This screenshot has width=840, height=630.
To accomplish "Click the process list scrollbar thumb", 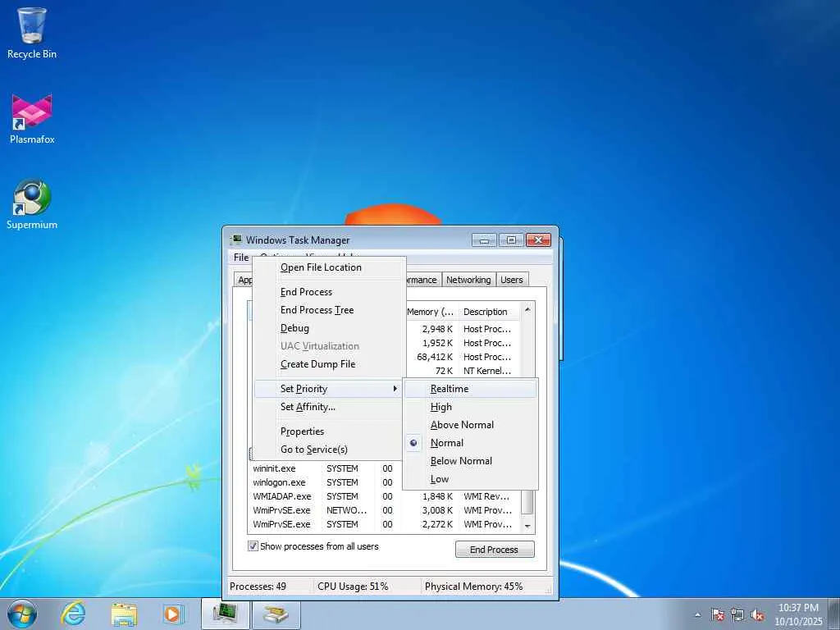I will coord(527,501).
